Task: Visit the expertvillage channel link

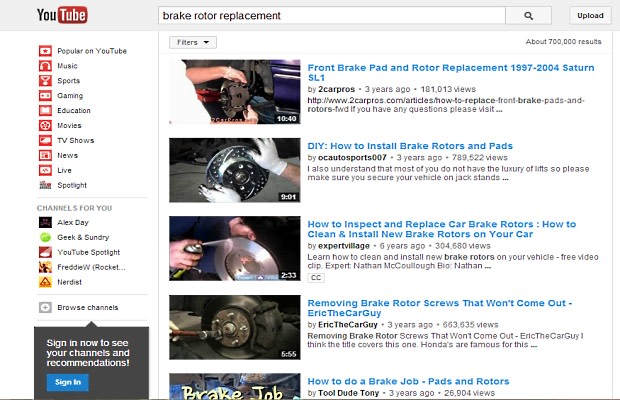Action: [x=344, y=246]
